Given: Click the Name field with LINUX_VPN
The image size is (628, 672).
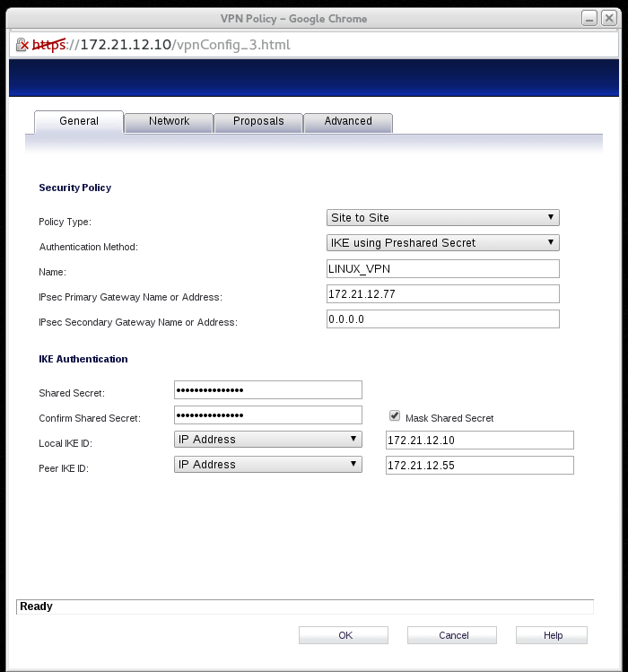Looking at the screenshot, I should click(443, 269).
